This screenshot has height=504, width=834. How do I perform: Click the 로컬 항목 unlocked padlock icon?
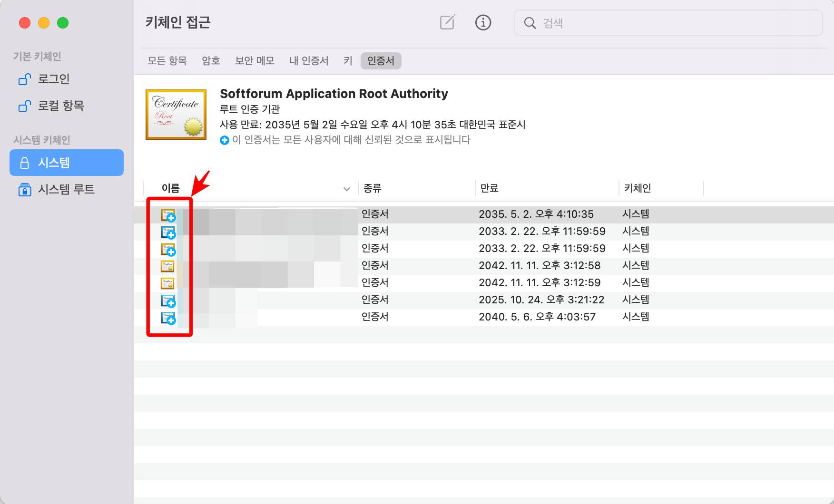tap(25, 106)
